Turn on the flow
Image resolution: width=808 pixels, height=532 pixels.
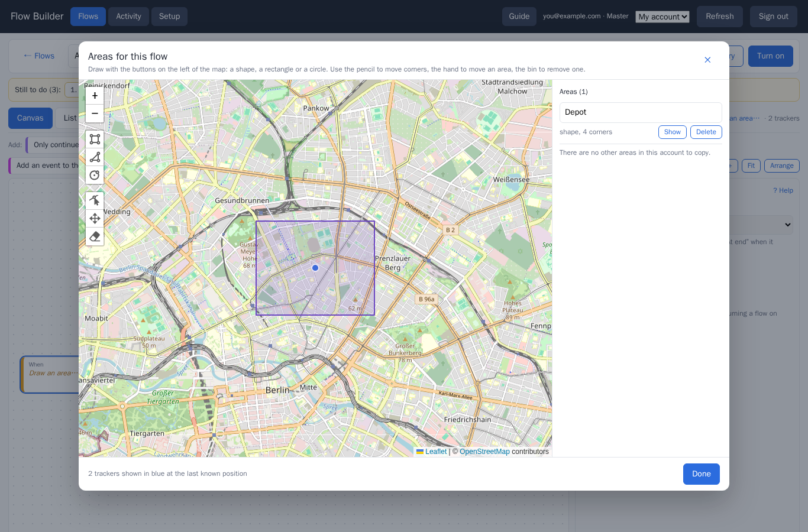pyautogui.click(x=770, y=56)
